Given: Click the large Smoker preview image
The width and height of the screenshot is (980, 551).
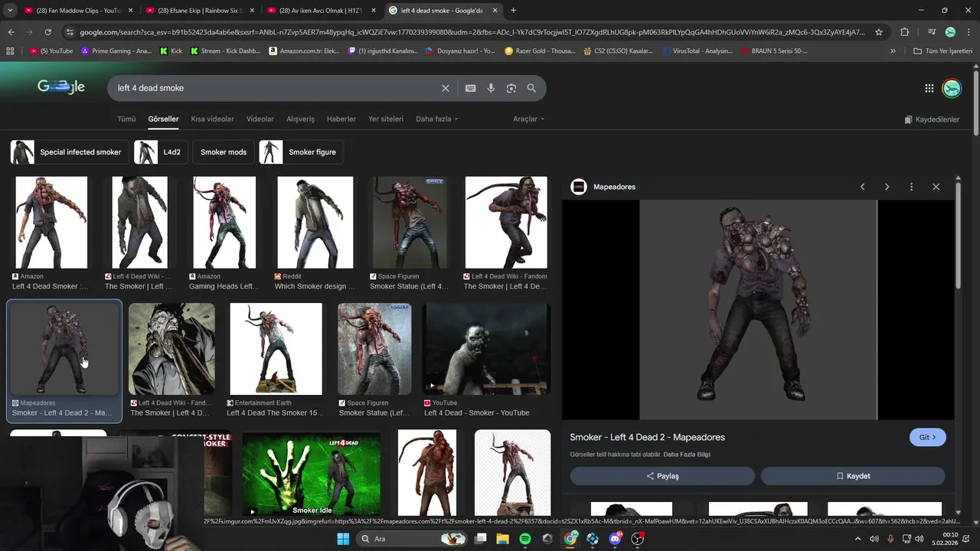Looking at the screenshot, I should (x=758, y=310).
